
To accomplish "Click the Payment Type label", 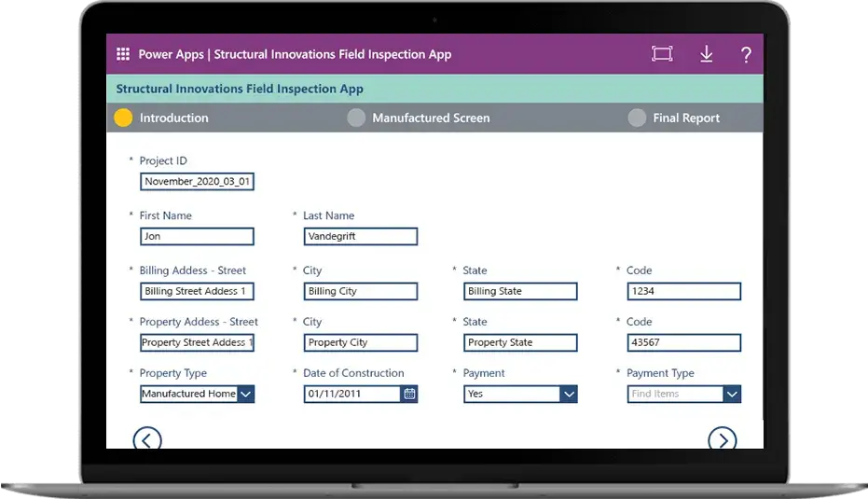I will click(x=660, y=373).
